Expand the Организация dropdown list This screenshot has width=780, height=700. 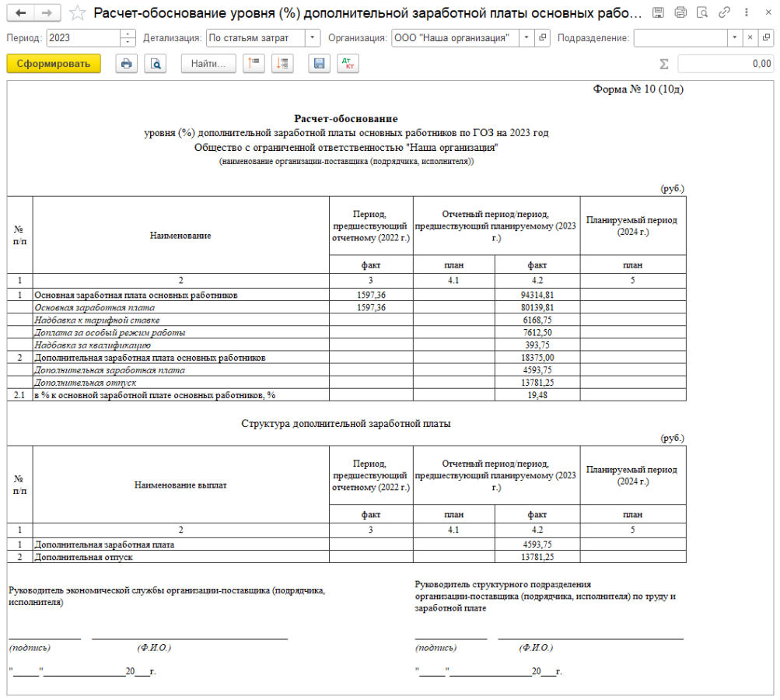coord(526,38)
